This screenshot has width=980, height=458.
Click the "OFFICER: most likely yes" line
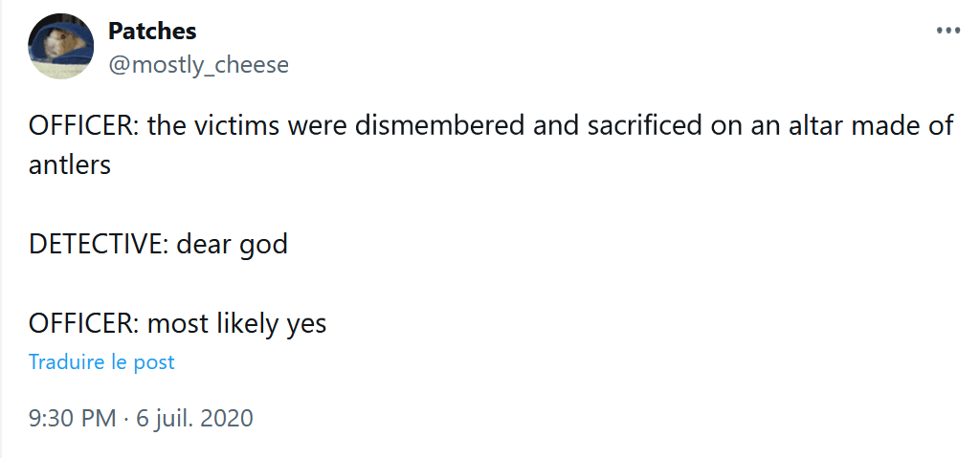point(177,324)
